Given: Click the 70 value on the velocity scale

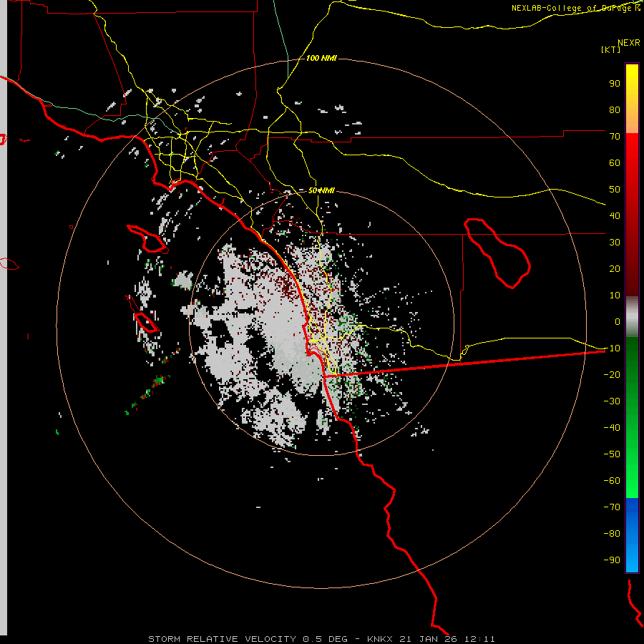Looking at the screenshot, I should coord(615,137).
